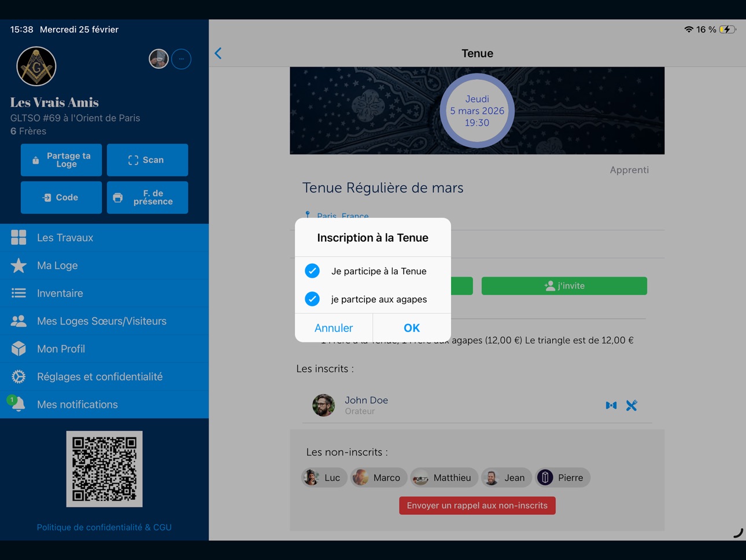Screen dimensions: 746x560
Task: Click the Partage ta Loge button
Action: tap(61, 160)
